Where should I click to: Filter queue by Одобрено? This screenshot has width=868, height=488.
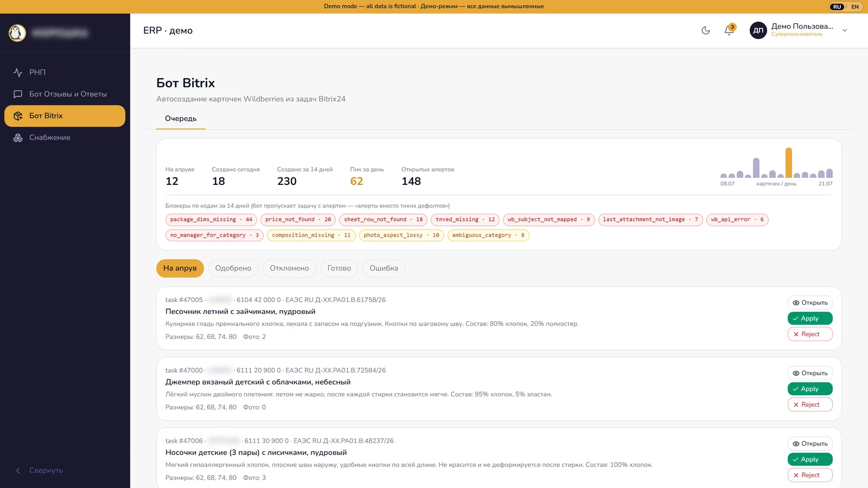pos(233,268)
